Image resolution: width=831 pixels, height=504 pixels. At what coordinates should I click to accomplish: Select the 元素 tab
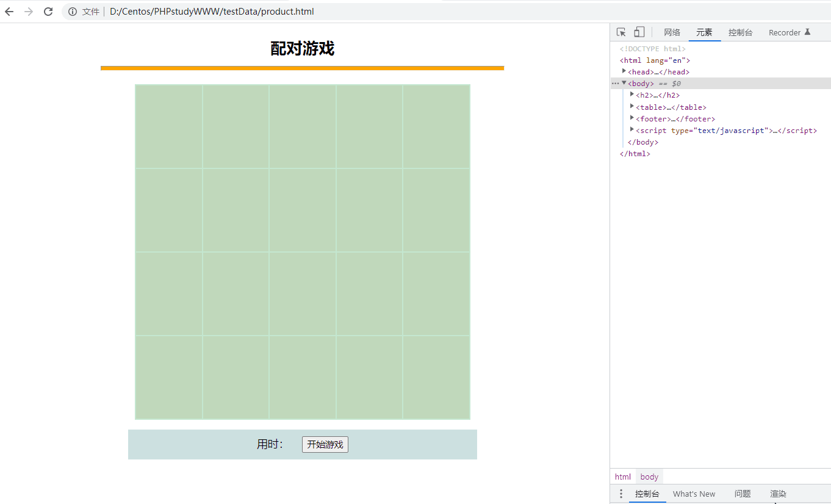pyautogui.click(x=704, y=32)
